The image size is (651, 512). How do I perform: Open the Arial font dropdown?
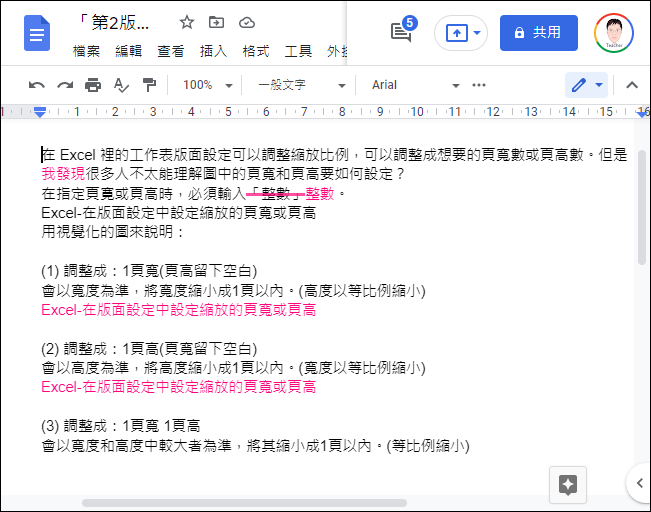click(x=415, y=85)
